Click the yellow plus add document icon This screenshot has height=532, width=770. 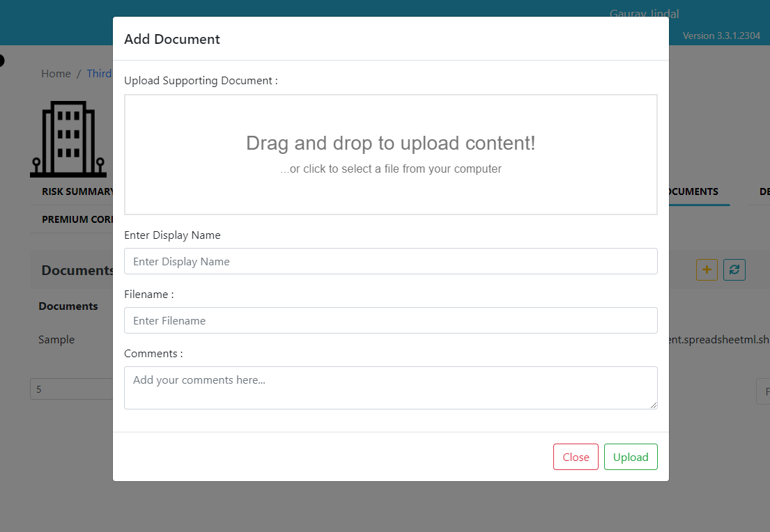click(707, 270)
